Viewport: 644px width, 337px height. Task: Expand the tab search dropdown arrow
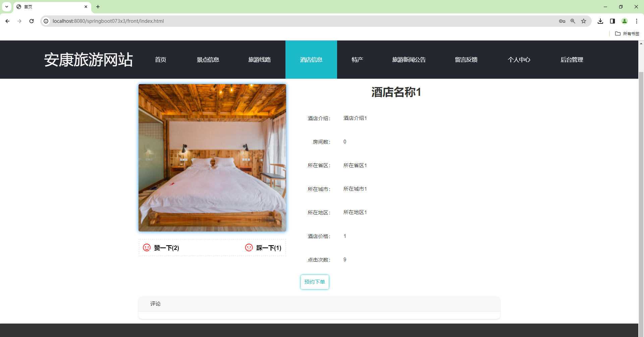click(7, 7)
